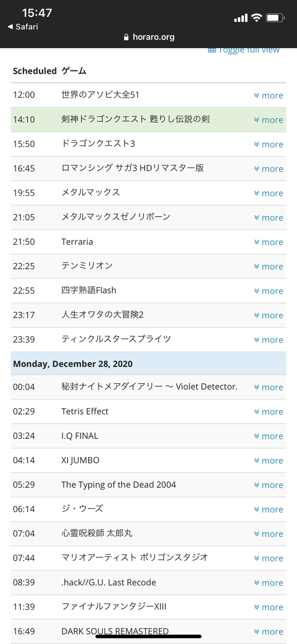Image resolution: width=297 pixels, height=644 pixels.
Task: Expand more for The Typing of the Dead 2004
Action: click(x=268, y=485)
